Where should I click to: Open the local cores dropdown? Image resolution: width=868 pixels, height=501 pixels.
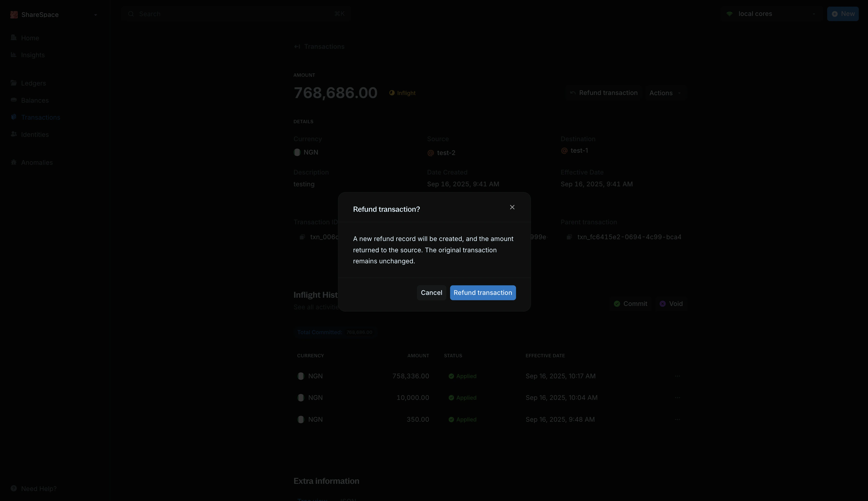pyautogui.click(x=771, y=14)
